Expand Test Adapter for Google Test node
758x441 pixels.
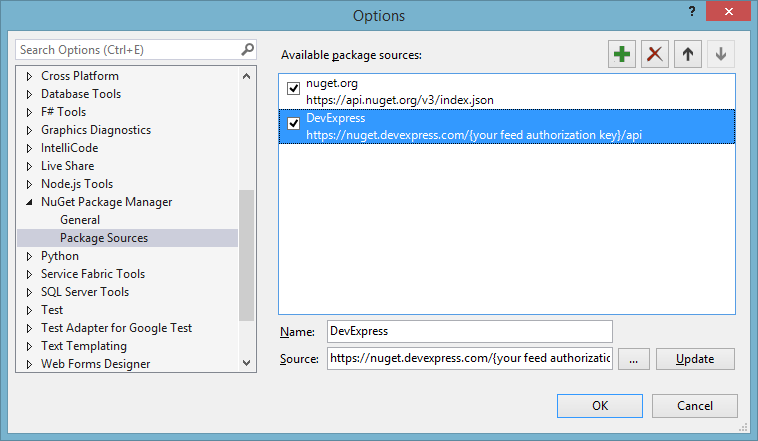29,328
